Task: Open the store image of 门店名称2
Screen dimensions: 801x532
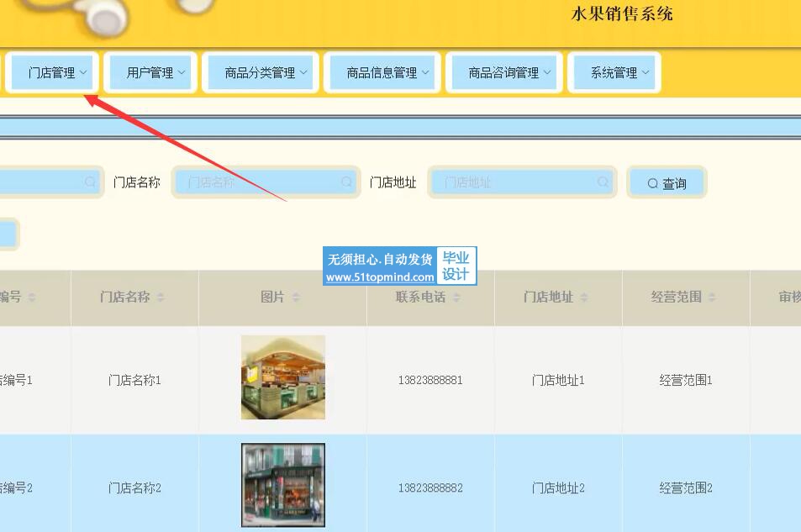Action: [x=283, y=485]
